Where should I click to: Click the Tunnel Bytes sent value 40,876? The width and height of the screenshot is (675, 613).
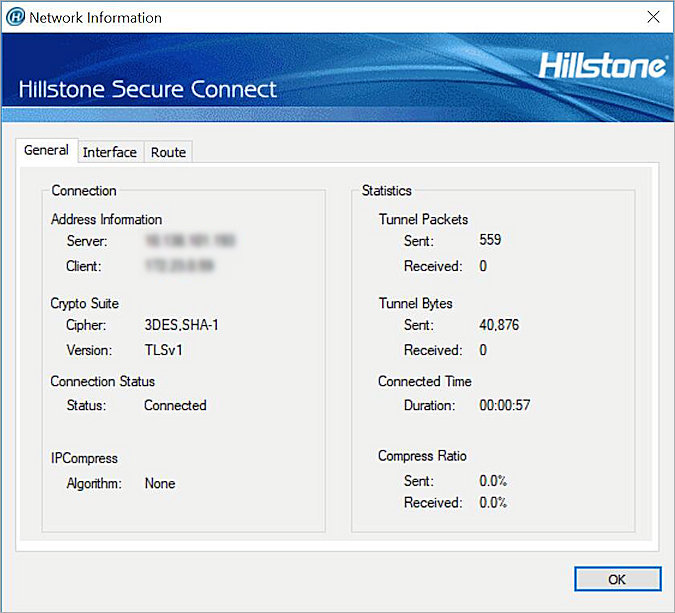499,325
